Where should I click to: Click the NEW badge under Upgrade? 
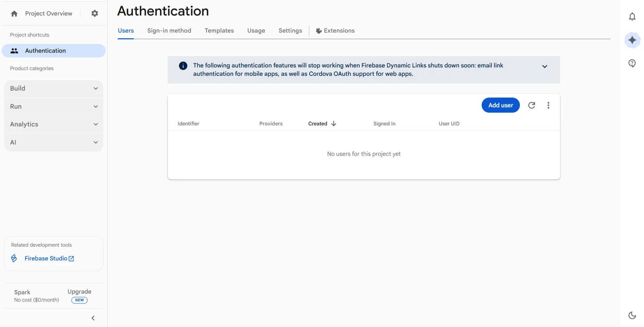79,300
